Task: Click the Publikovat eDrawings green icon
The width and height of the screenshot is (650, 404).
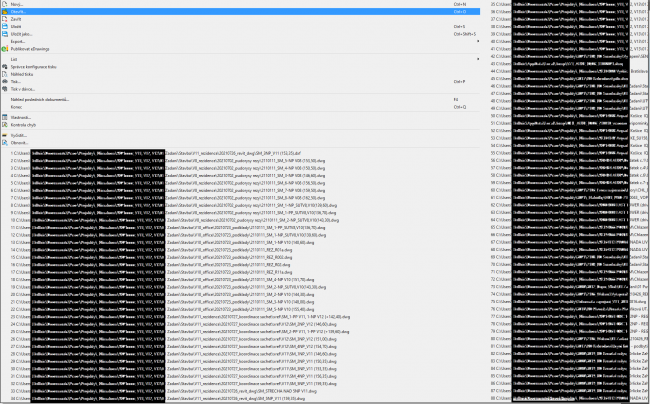Action: tap(5, 49)
